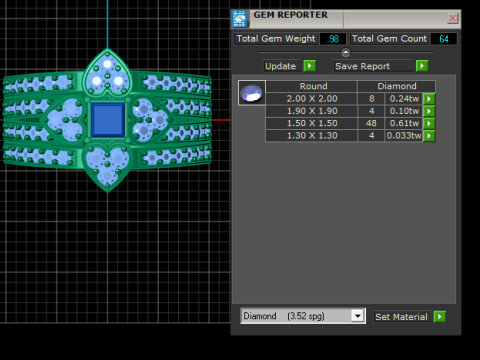The height and width of the screenshot is (360, 480).
Task: Open the Diamond material dropdown
Action: point(358,316)
